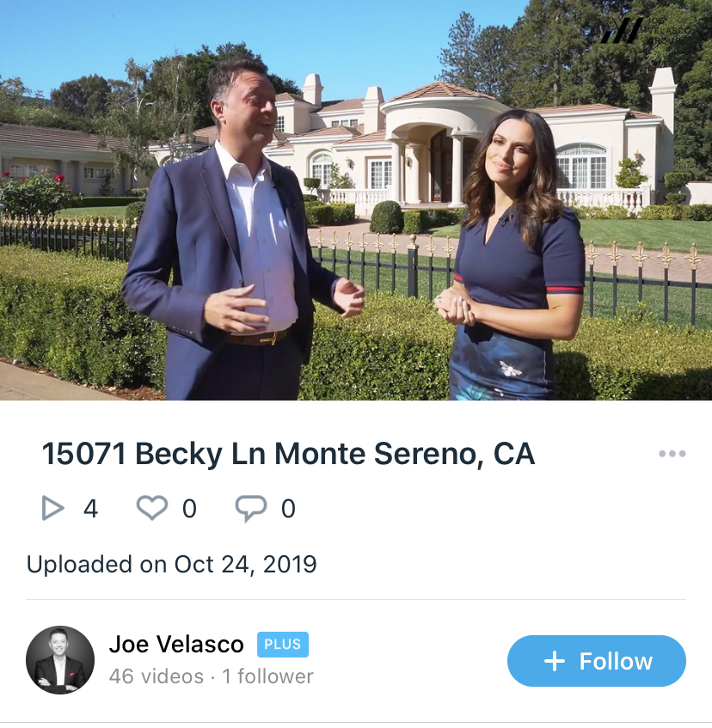The width and height of the screenshot is (712, 728).
Task: Click the striped slash mark in watermark
Action: (x=622, y=30)
